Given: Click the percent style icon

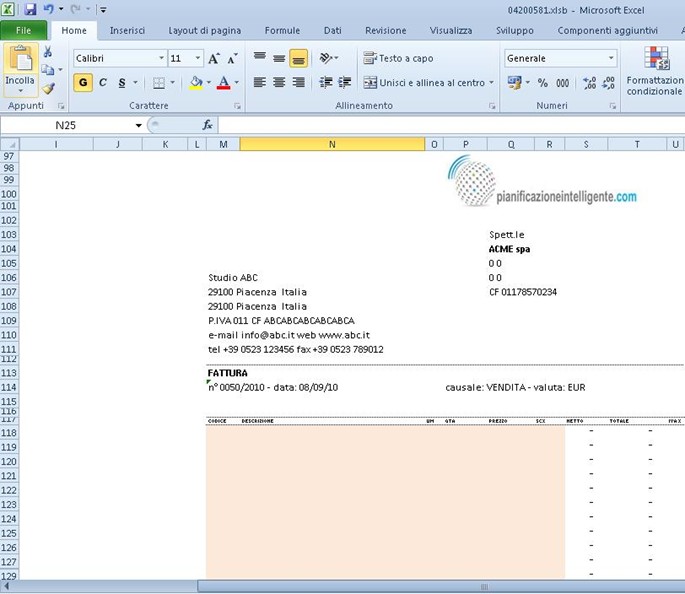Looking at the screenshot, I should click(x=543, y=83).
